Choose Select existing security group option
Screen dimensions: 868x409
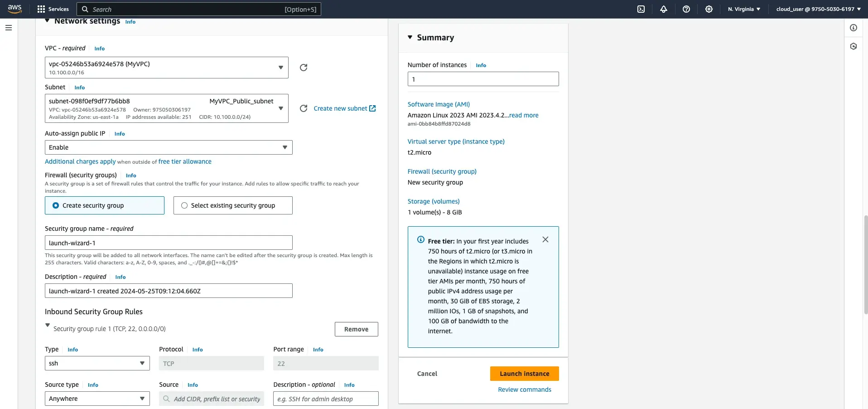coord(184,205)
